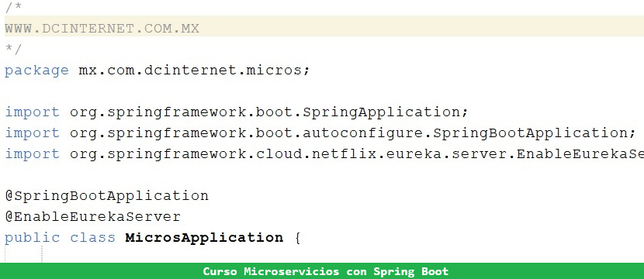Click import line with netflix.eureka.server
Viewport: 644px width, 279px height.
coord(324,154)
